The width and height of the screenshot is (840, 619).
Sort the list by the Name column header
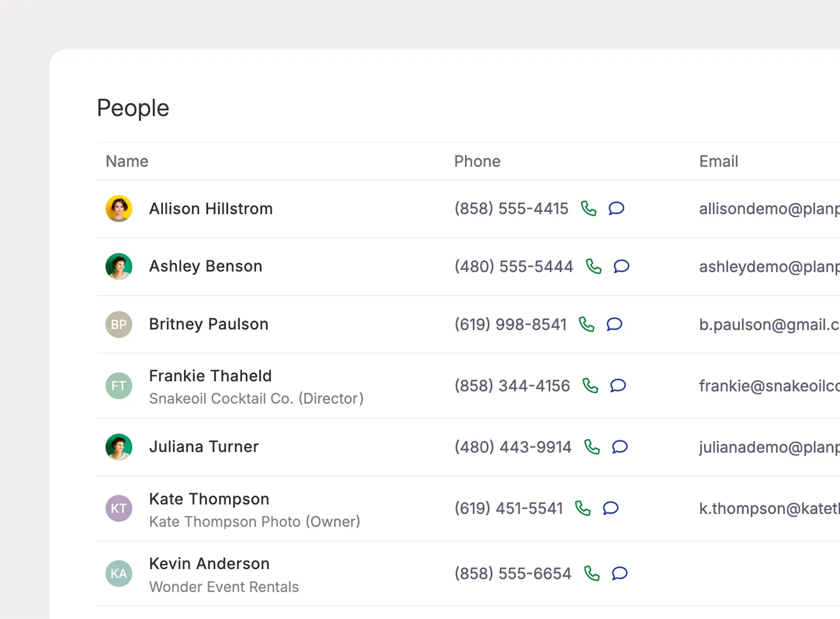(x=127, y=161)
